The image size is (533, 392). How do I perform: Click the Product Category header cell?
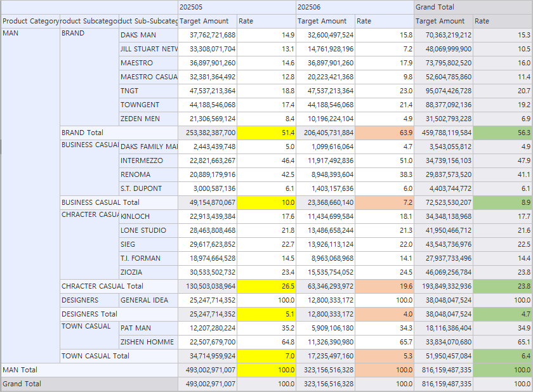point(30,21)
